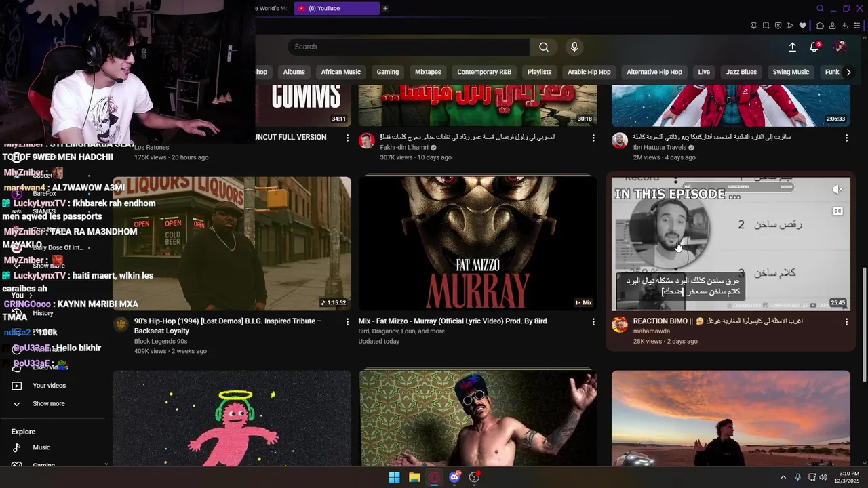Open Opera extensions cube icon
The width and height of the screenshot is (868, 488).
tap(820, 26)
